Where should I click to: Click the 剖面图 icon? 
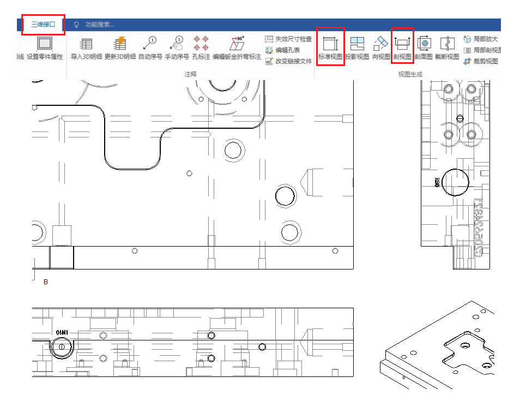(424, 47)
